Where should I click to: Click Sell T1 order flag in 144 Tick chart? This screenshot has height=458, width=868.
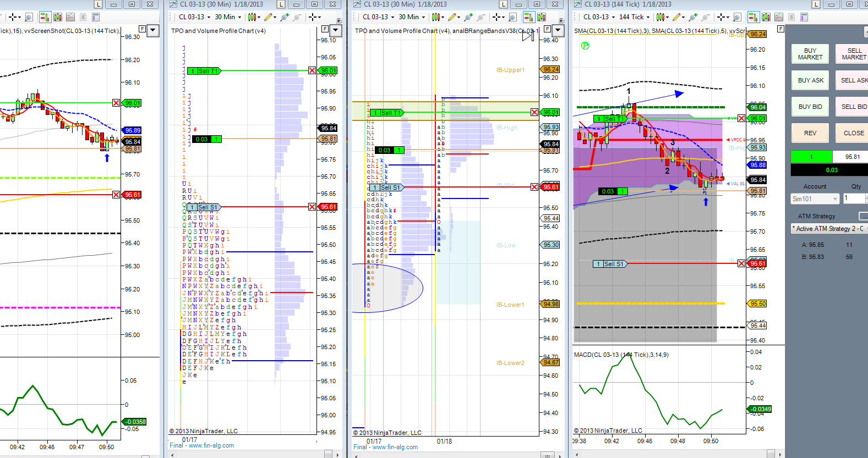(610, 119)
